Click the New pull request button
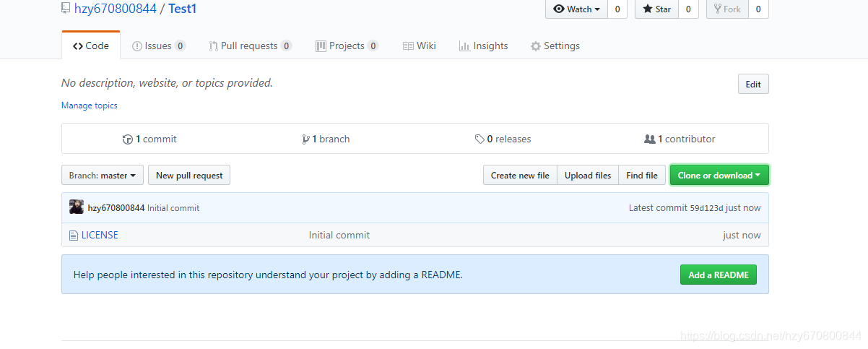This screenshot has width=868, height=349. tap(190, 175)
